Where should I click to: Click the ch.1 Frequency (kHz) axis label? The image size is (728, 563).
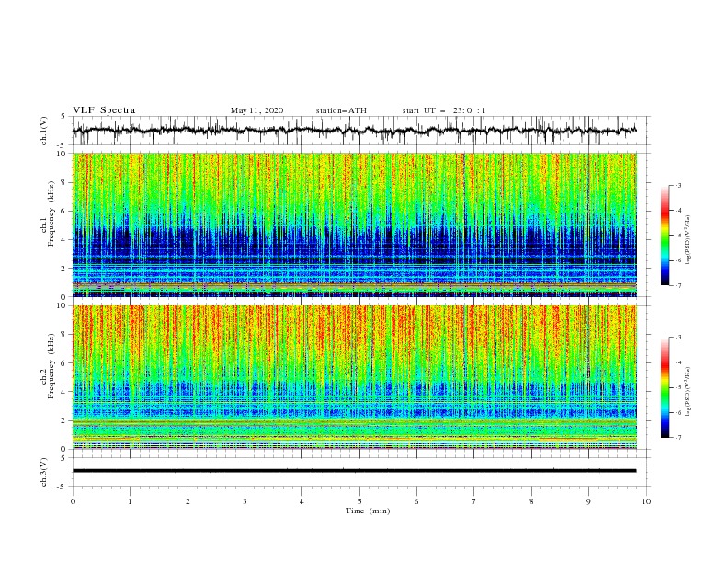48,214
